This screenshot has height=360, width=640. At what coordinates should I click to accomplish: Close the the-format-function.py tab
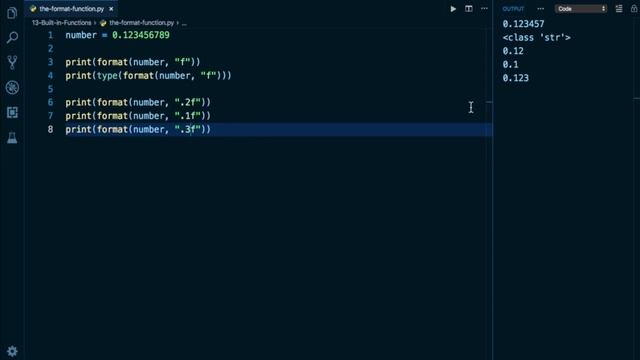pyautogui.click(x=111, y=9)
